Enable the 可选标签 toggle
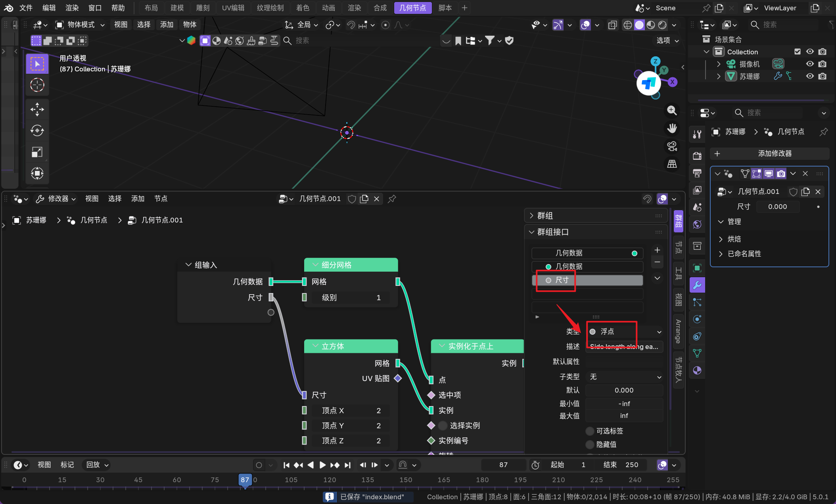 (590, 431)
